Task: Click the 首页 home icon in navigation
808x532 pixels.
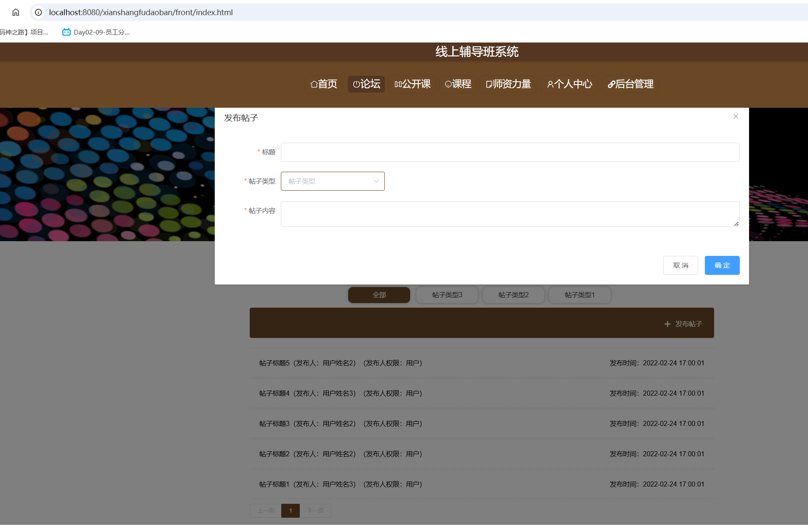Action: [x=314, y=84]
